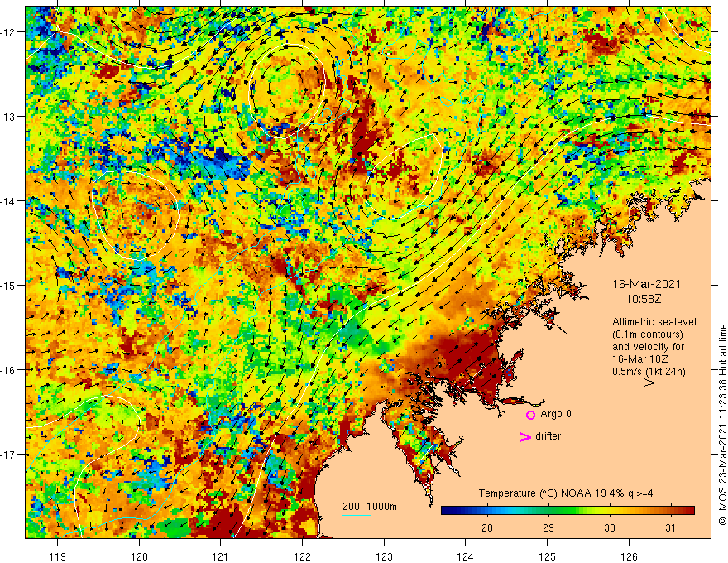Click the longitude label '119'
The height and width of the screenshot is (563, 728).
point(58,556)
